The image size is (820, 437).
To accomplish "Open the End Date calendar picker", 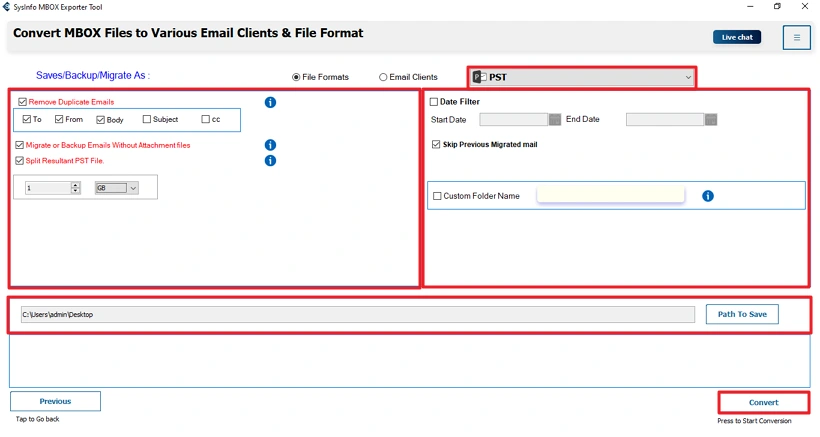I will pos(711,120).
